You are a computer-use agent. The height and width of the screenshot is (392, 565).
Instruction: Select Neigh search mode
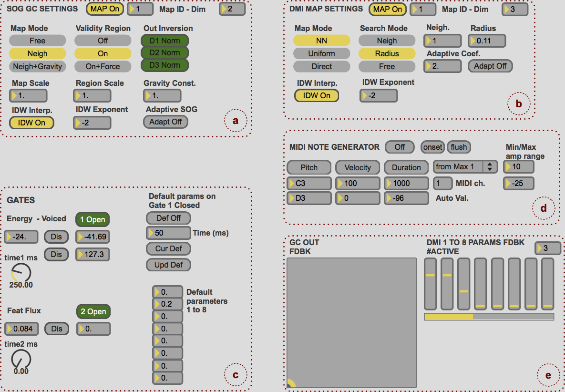click(x=387, y=41)
